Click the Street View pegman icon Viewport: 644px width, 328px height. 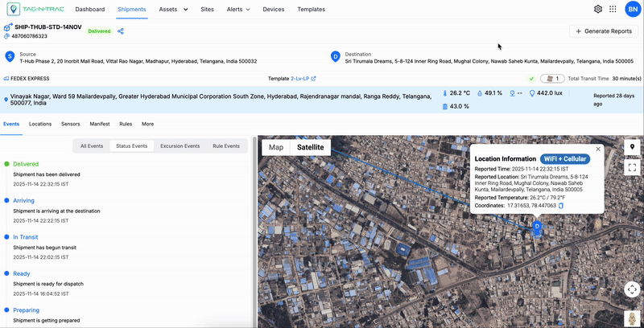coord(633,319)
